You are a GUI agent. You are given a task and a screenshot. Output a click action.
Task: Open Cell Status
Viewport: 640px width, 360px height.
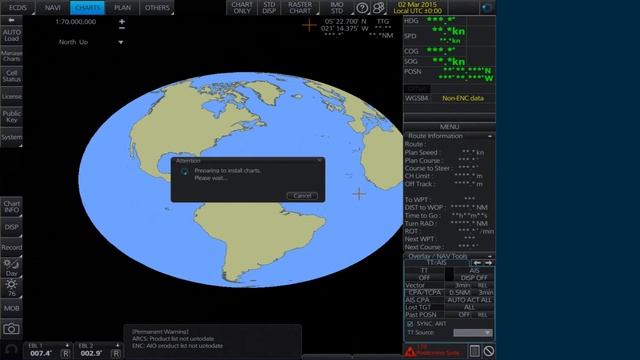[x=11, y=76]
